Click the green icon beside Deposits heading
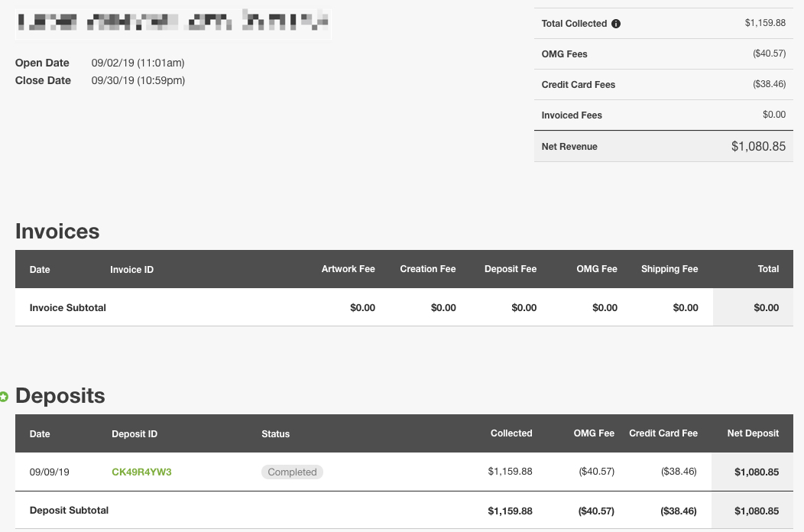The width and height of the screenshot is (804, 532). click(x=4, y=397)
